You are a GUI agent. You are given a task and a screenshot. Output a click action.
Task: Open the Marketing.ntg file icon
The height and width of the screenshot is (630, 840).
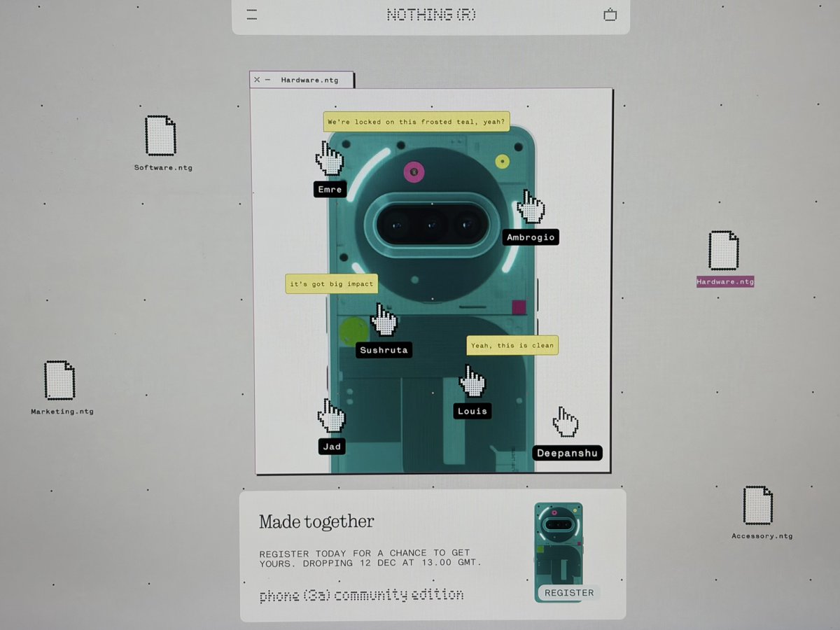pyautogui.click(x=59, y=381)
